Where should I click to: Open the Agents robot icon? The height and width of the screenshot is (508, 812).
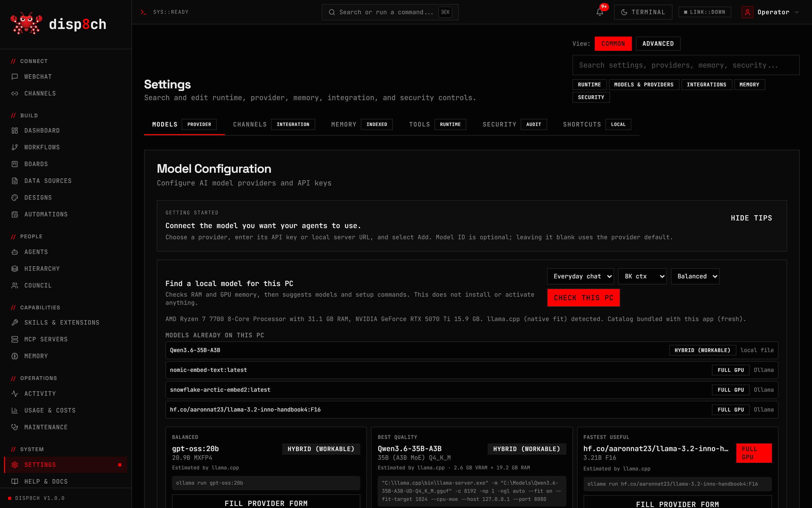pyautogui.click(x=15, y=252)
